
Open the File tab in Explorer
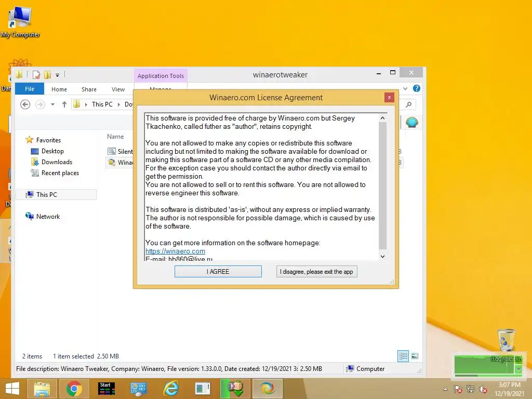pyautogui.click(x=30, y=89)
